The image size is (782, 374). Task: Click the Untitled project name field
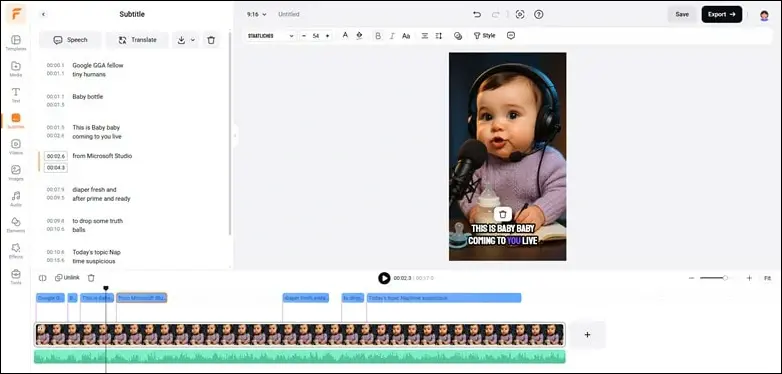click(289, 14)
